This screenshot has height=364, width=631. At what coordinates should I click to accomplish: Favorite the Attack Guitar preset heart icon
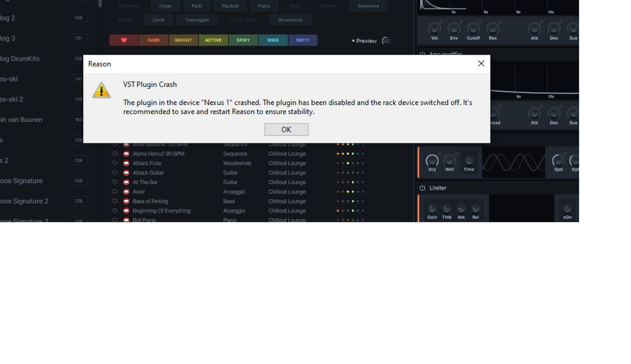tap(115, 173)
